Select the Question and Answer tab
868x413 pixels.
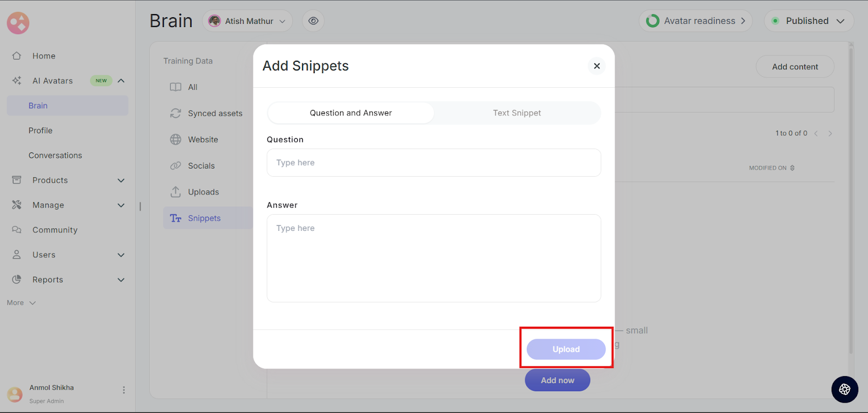[350, 113]
